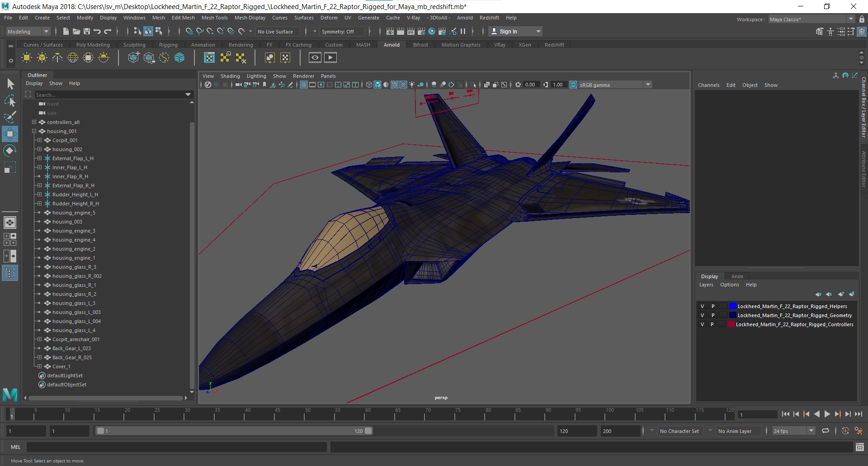Screen dimensions: 868x466
Task: Toggle visibility of the Rigged_Controllers layer
Action: (702, 324)
